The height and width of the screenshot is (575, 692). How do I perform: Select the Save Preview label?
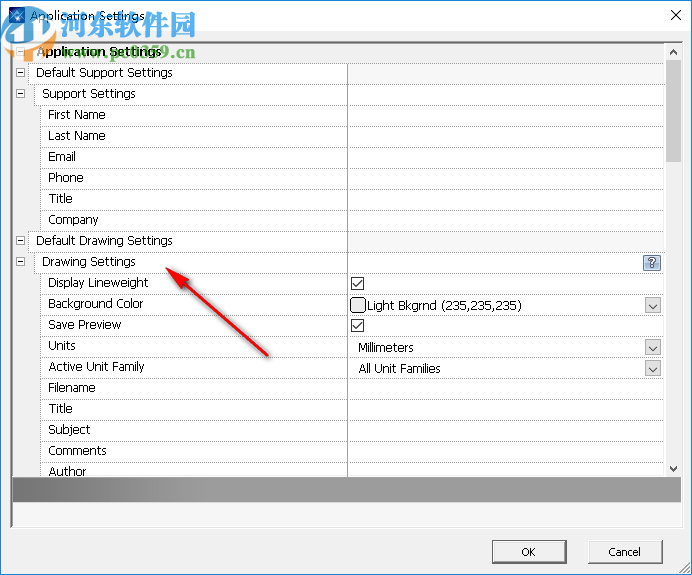pyautogui.click(x=85, y=325)
